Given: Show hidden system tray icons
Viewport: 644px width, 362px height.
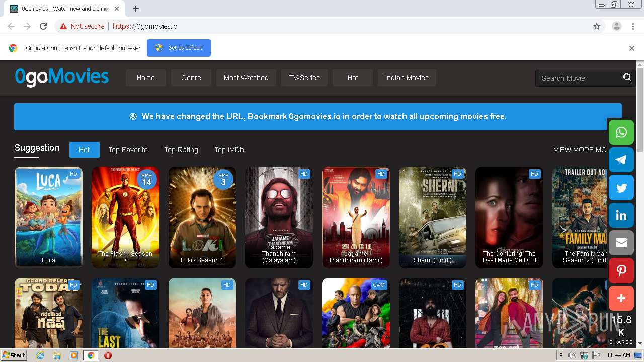Looking at the screenshot, I should [x=561, y=355].
